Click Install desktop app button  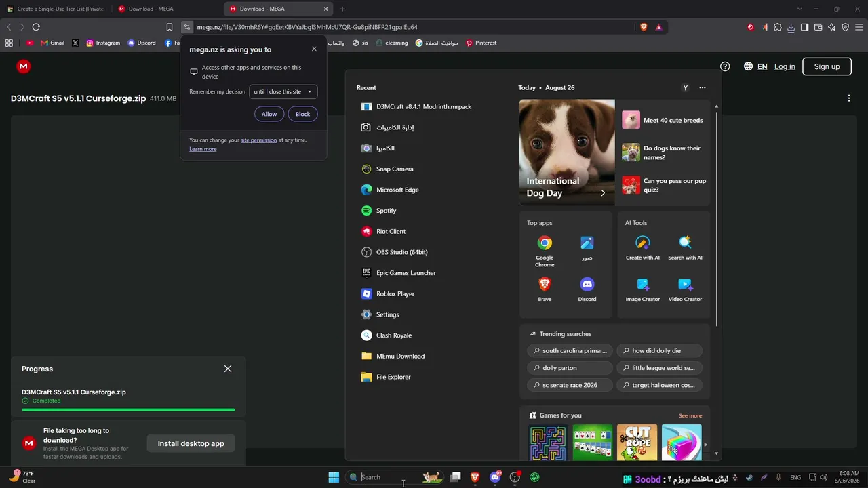[x=191, y=443]
